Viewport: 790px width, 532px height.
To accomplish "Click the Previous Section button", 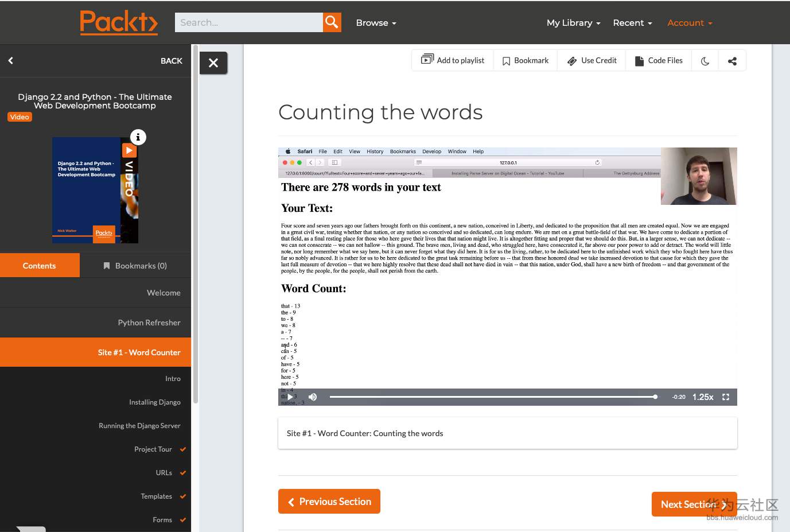I will tap(329, 502).
